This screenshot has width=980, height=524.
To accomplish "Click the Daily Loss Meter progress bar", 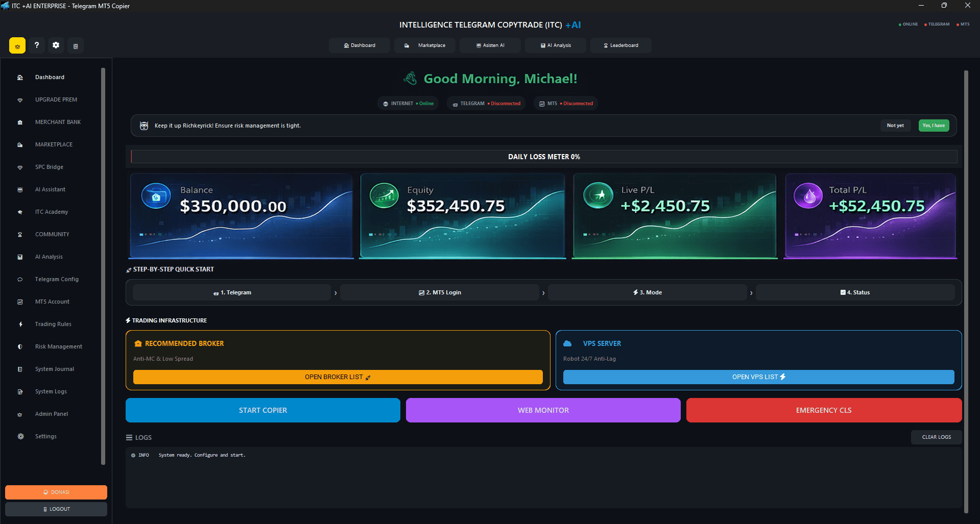I will [x=544, y=157].
